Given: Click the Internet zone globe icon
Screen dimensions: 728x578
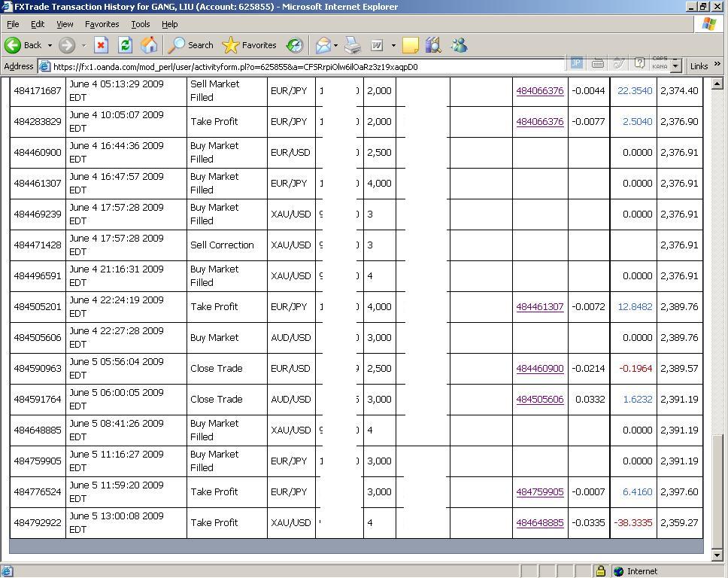Looking at the screenshot, I should pos(618,571).
